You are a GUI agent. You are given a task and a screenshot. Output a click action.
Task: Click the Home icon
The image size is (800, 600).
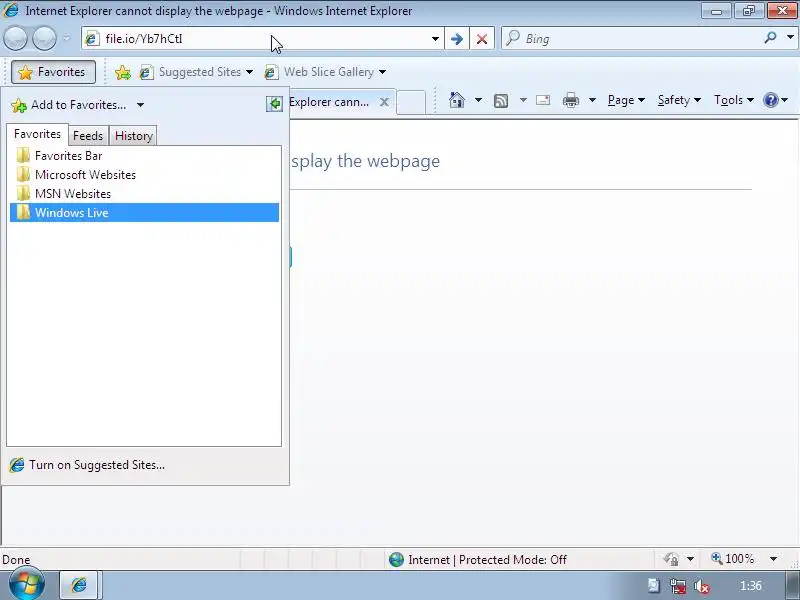[x=457, y=100]
